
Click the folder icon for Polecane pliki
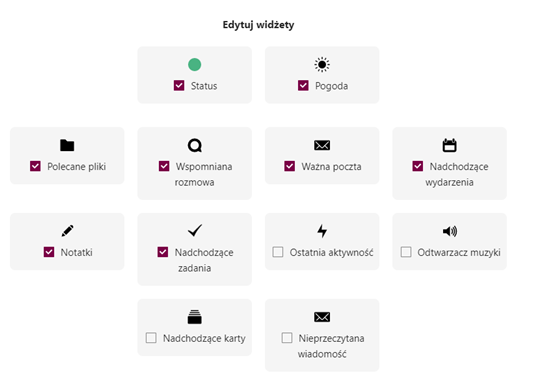(67, 145)
